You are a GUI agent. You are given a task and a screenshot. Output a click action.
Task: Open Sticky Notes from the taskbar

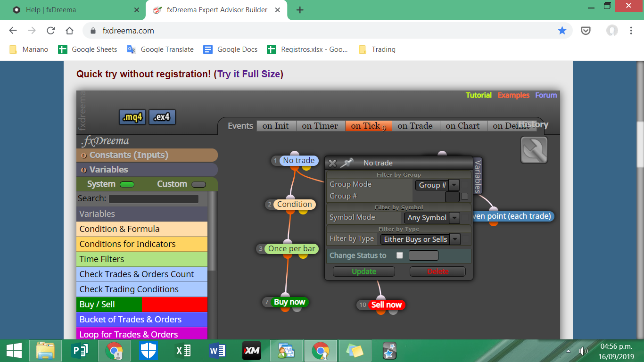pos(355,351)
